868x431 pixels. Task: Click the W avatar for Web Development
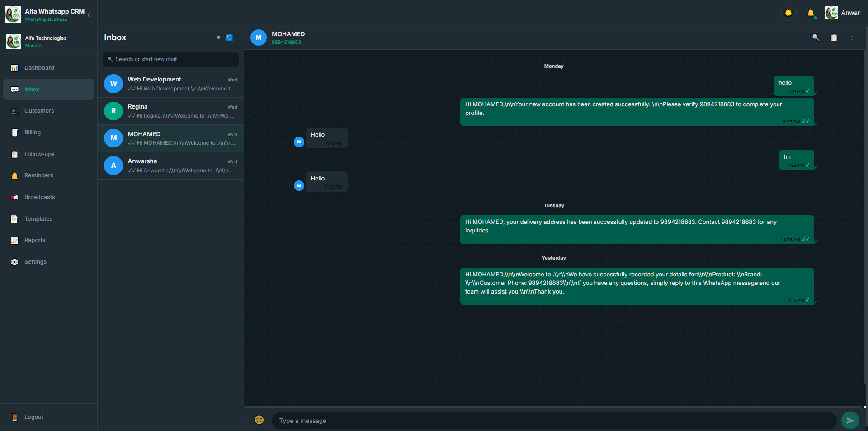tap(113, 84)
